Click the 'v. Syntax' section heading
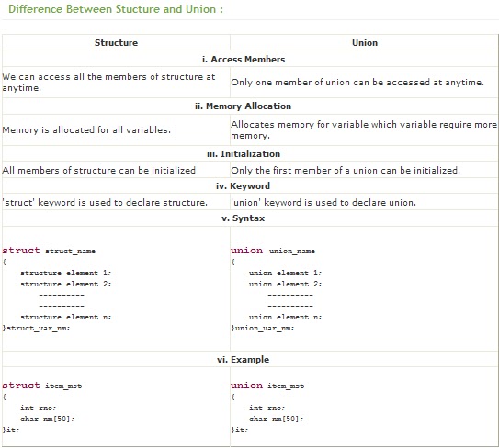 244,218
